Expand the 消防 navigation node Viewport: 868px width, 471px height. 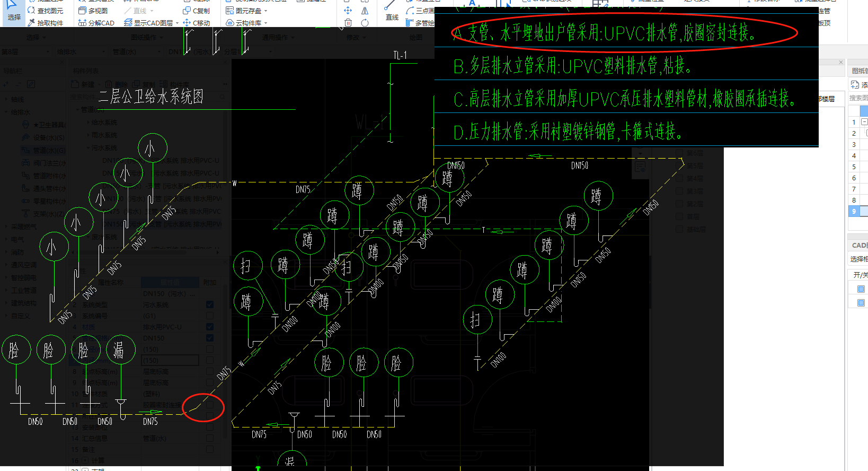point(6,252)
